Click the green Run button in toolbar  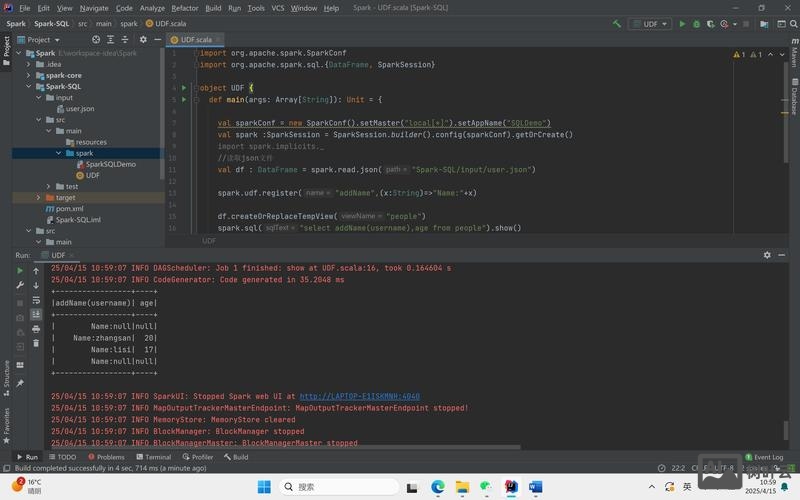click(x=682, y=24)
